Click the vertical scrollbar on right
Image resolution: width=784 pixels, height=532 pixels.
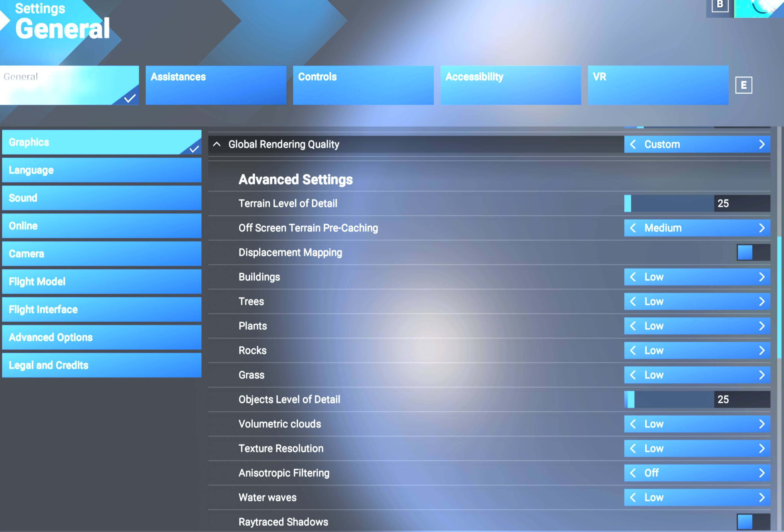click(779, 297)
